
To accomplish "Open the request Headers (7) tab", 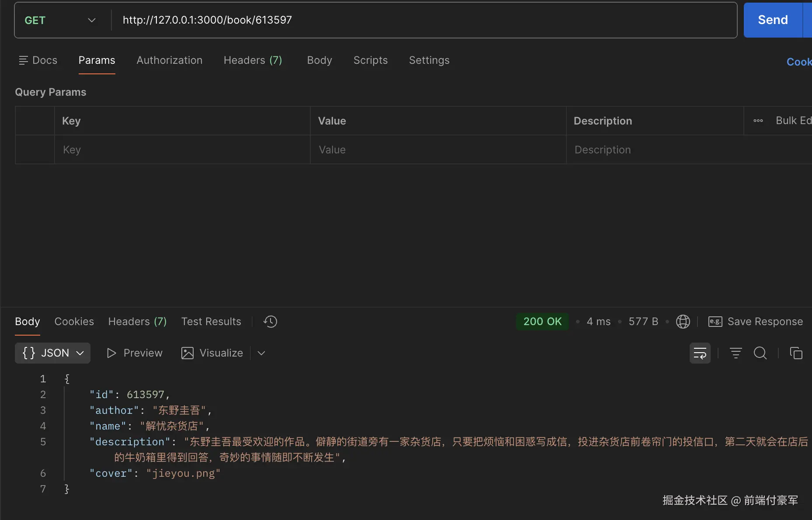I will point(253,60).
